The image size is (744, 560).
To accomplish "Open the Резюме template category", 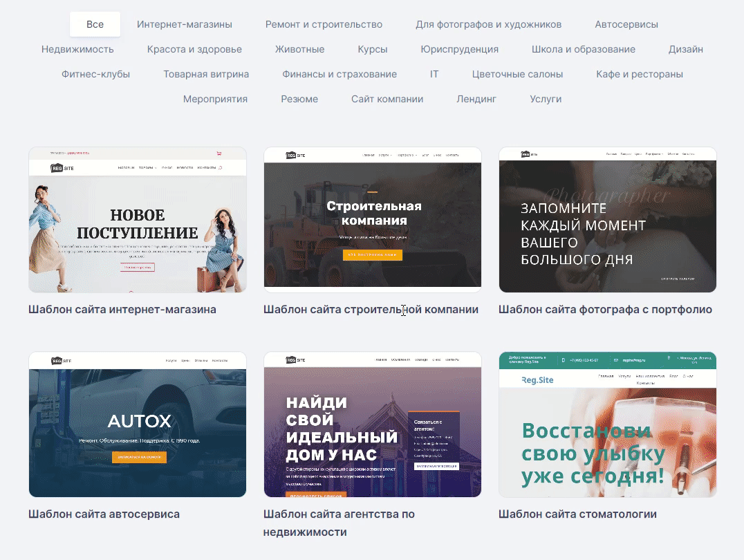I will (299, 99).
